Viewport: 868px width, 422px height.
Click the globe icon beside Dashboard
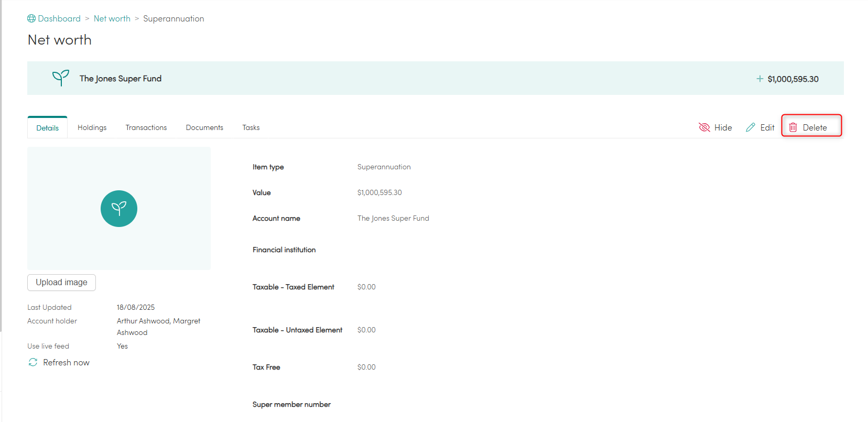(x=31, y=18)
